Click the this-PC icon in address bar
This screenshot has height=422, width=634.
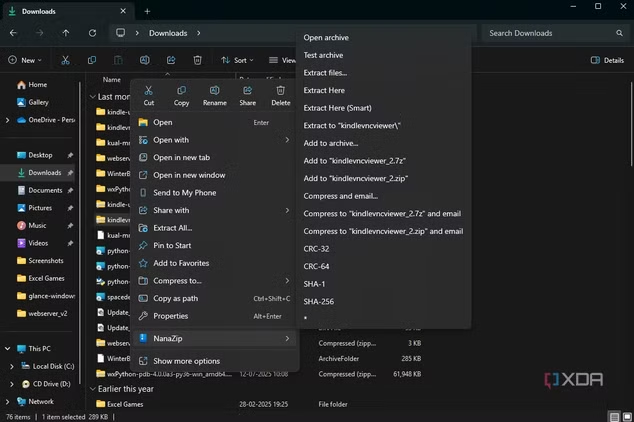[x=120, y=33]
